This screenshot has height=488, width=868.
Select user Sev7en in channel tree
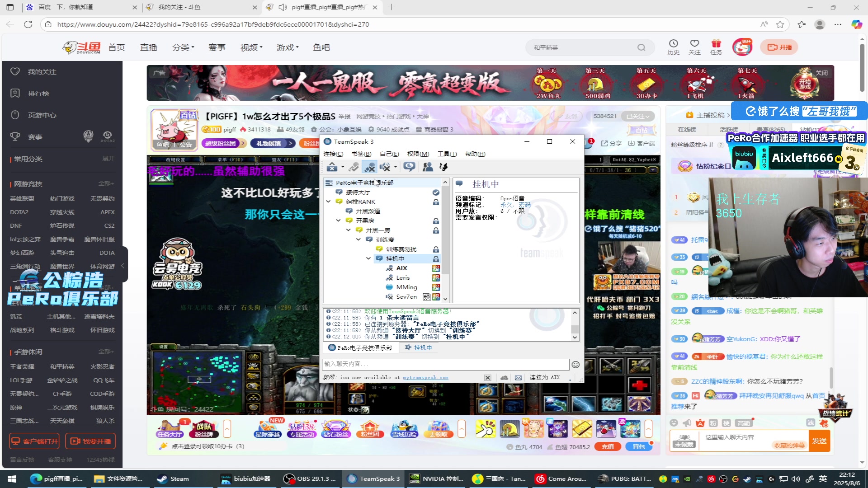[x=406, y=296]
